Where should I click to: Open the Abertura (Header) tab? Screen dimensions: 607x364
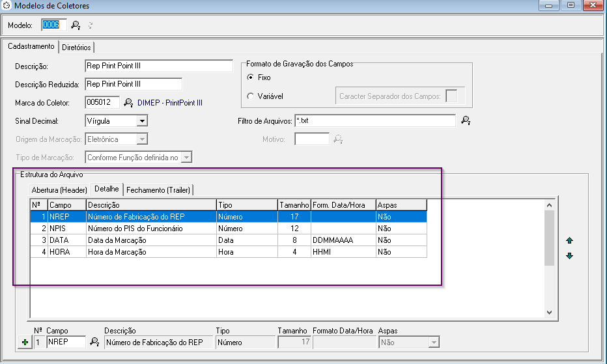click(x=59, y=190)
